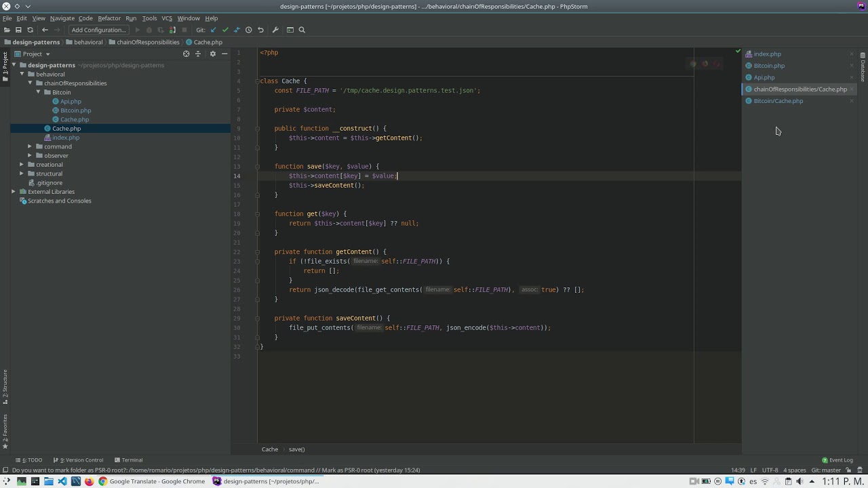Click Collapse All in the Project panel
The image size is (868, 488).
[198, 54]
